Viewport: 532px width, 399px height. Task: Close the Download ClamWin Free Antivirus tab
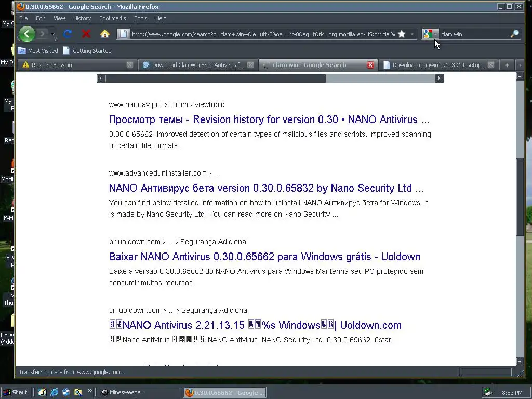click(x=250, y=65)
